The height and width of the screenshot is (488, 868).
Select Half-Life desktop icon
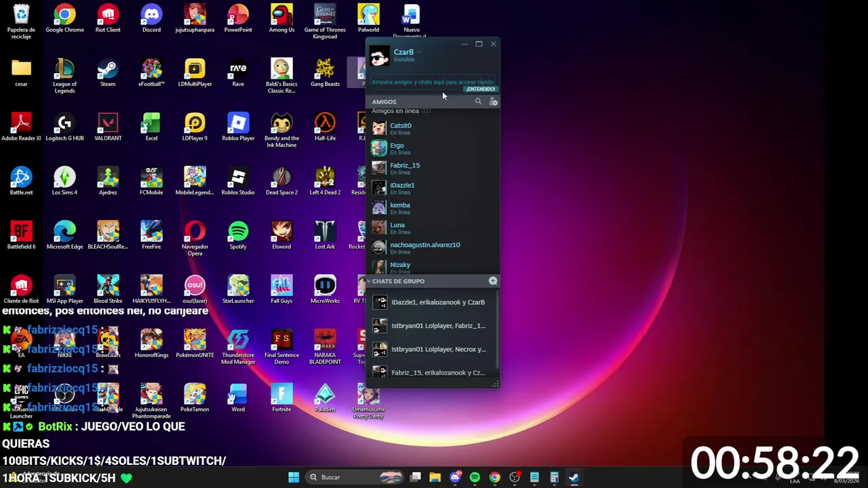[x=325, y=127]
